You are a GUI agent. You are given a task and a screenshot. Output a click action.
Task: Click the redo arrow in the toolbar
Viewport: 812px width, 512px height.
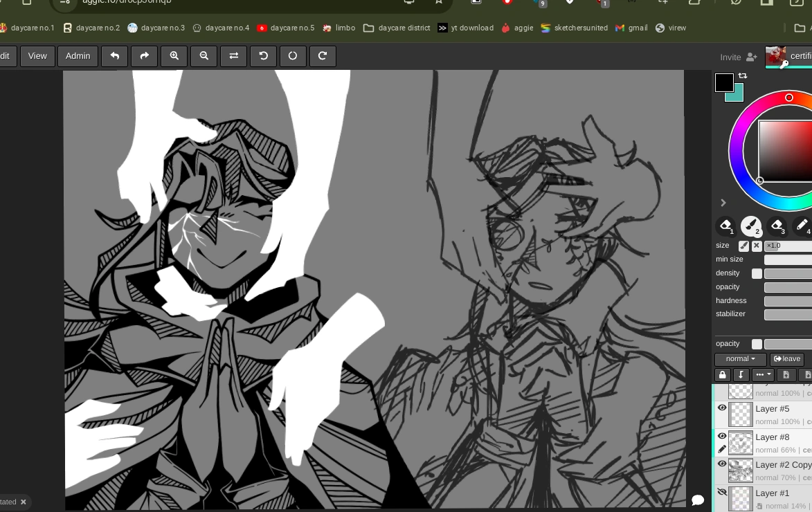[145, 56]
